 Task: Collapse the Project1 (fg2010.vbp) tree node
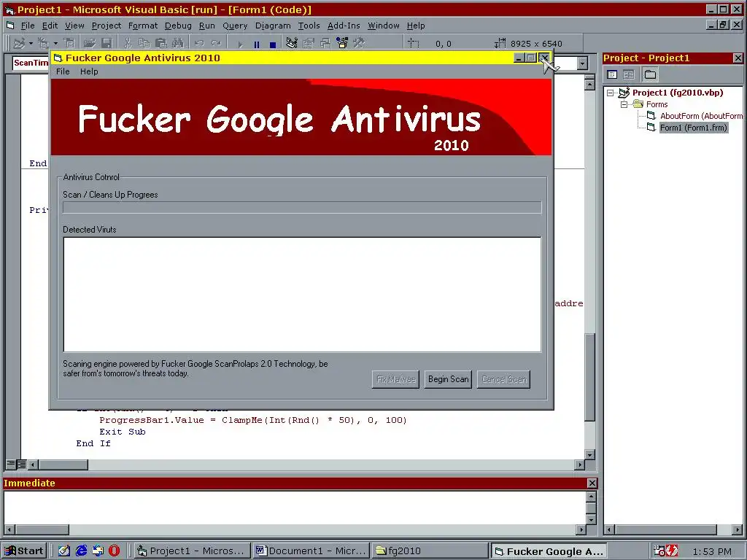[611, 93]
